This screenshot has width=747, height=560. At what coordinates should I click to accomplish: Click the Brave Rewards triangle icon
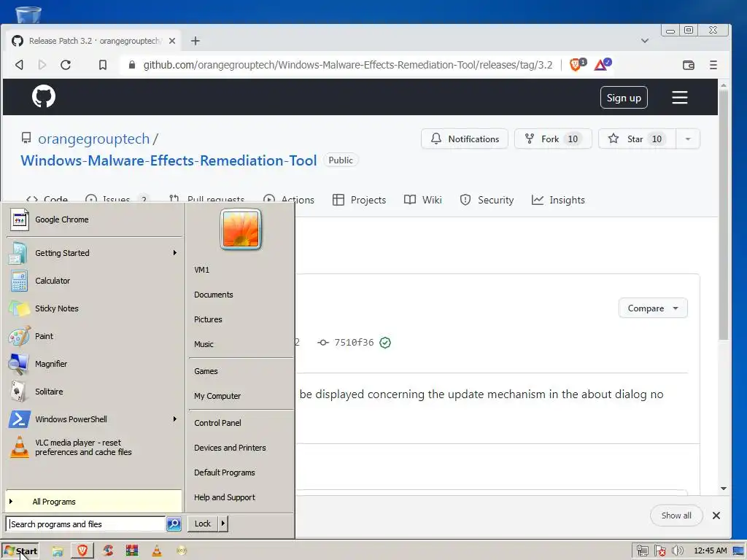point(602,64)
